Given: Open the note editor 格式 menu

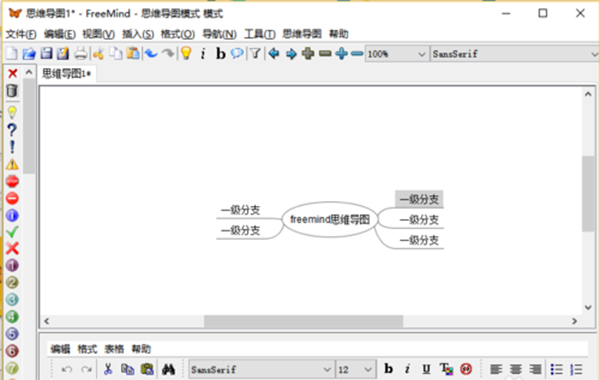Looking at the screenshot, I should pos(87,349).
